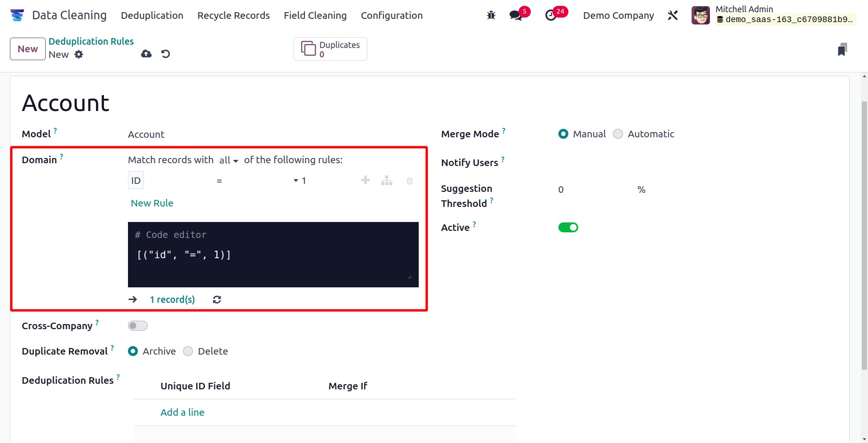Select Archive for duplicate removal
Image resolution: width=868 pixels, height=443 pixels.
[133, 351]
